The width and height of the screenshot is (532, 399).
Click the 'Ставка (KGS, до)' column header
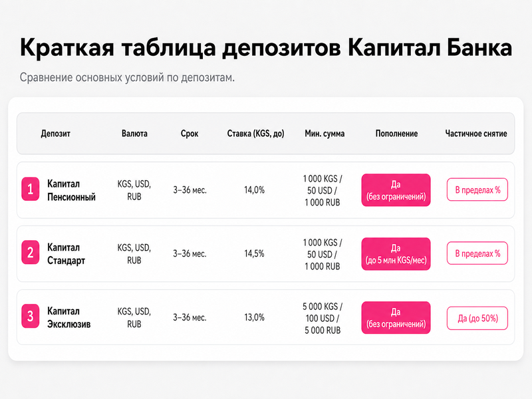coord(255,134)
